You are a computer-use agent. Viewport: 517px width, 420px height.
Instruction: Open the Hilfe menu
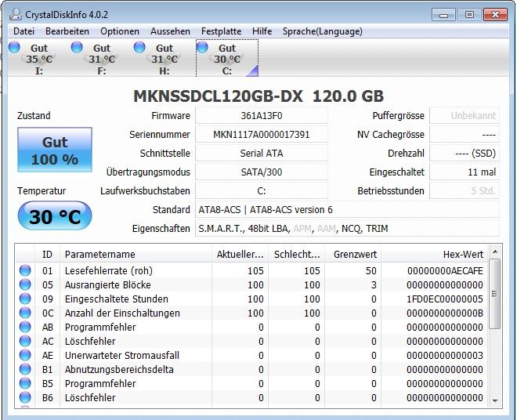pos(262,31)
